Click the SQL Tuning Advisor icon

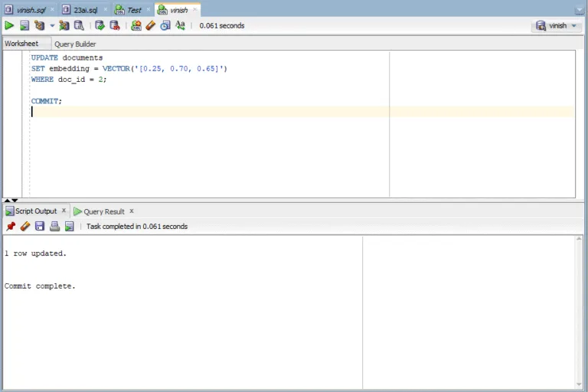tap(79, 25)
